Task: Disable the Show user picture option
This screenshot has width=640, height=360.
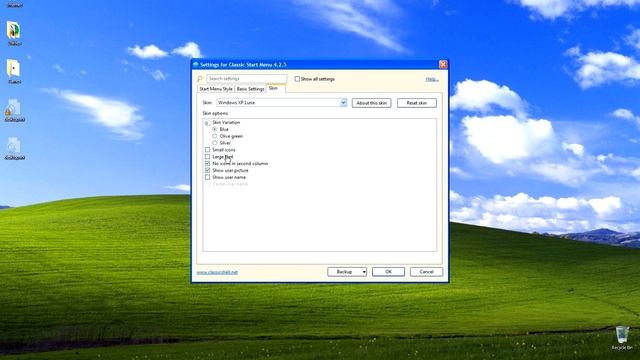Action: [x=207, y=170]
